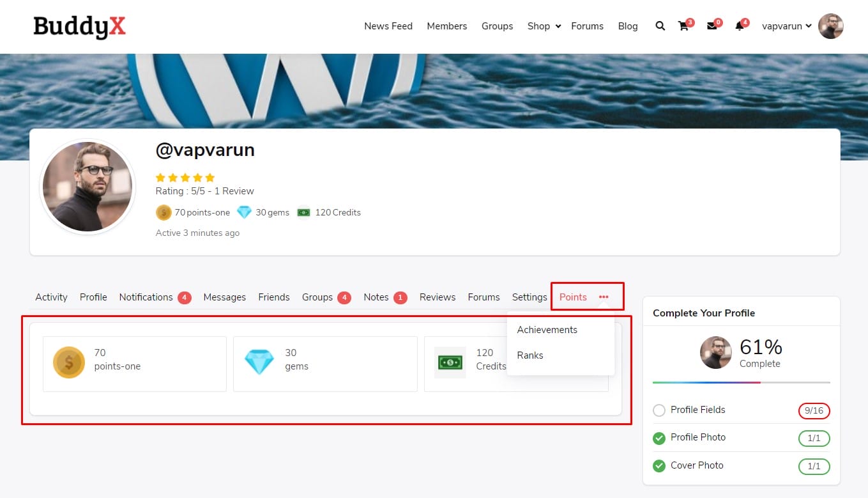Open the messages envelope icon
The image size is (868, 498).
click(x=711, y=26)
